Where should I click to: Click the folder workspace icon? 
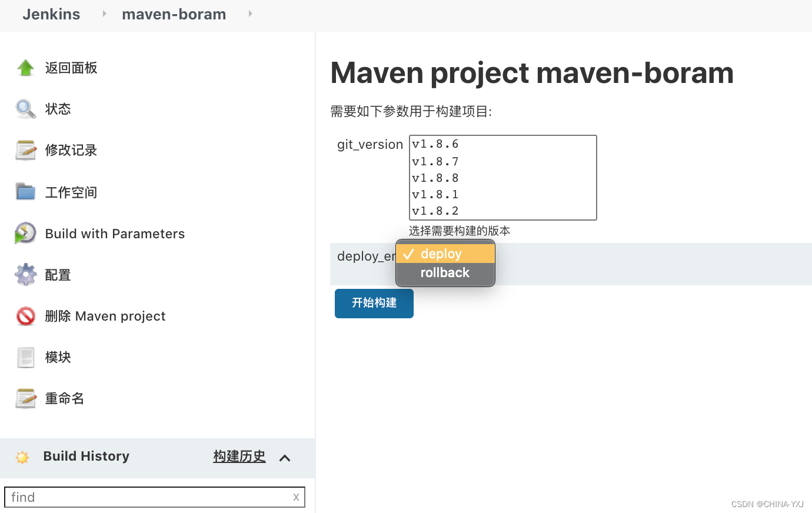tap(25, 192)
